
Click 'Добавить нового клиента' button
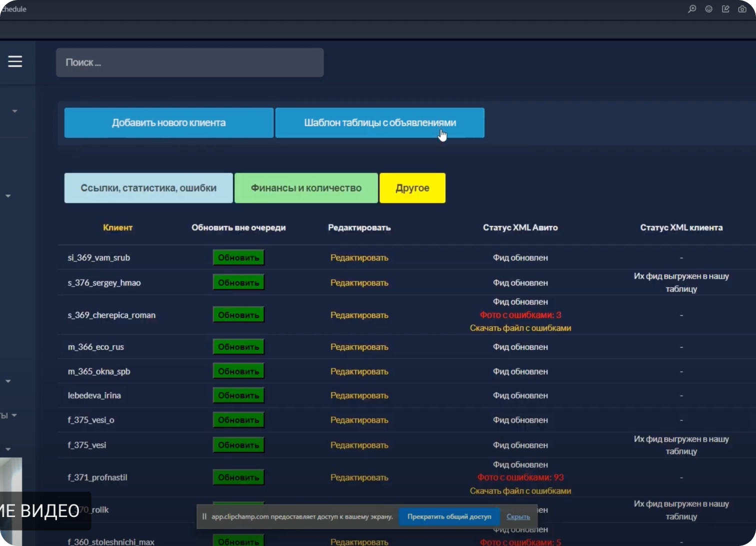(168, 122)
